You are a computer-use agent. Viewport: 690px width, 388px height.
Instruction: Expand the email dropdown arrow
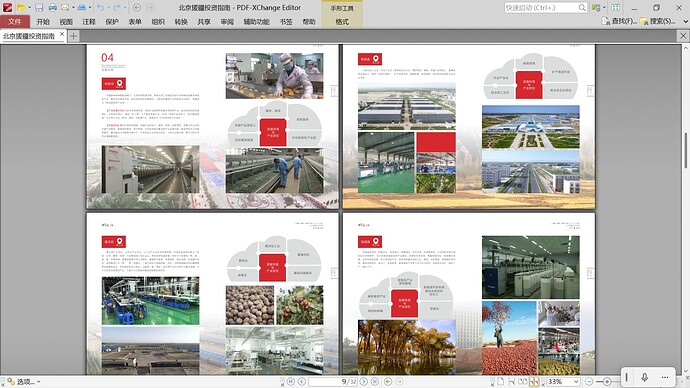point(73,7)
